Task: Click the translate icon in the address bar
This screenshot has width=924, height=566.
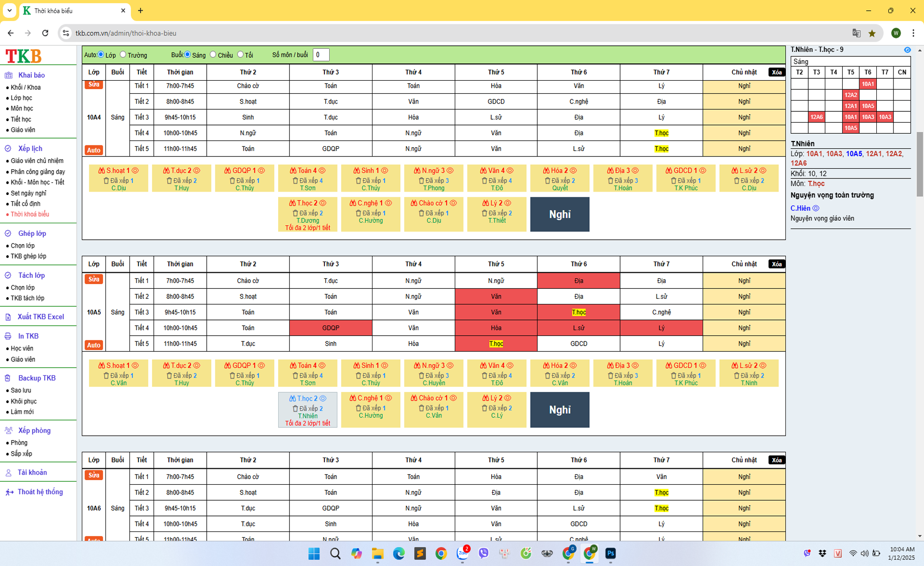Action: click(856, 33)
